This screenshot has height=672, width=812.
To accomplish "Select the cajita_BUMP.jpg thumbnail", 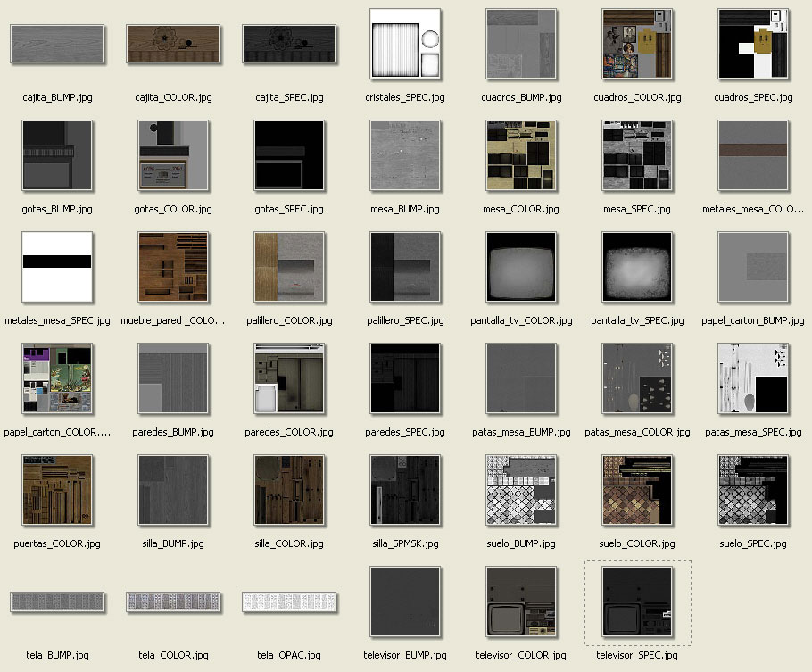I will pyautogui.click(x=57, y=44).
